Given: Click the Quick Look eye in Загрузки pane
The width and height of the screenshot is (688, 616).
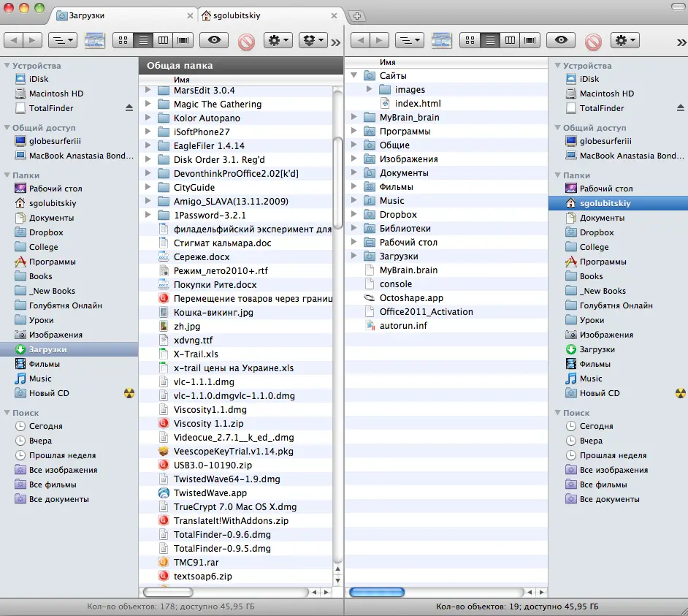Looking at the screenshot, I should click(x=214, y=40).
